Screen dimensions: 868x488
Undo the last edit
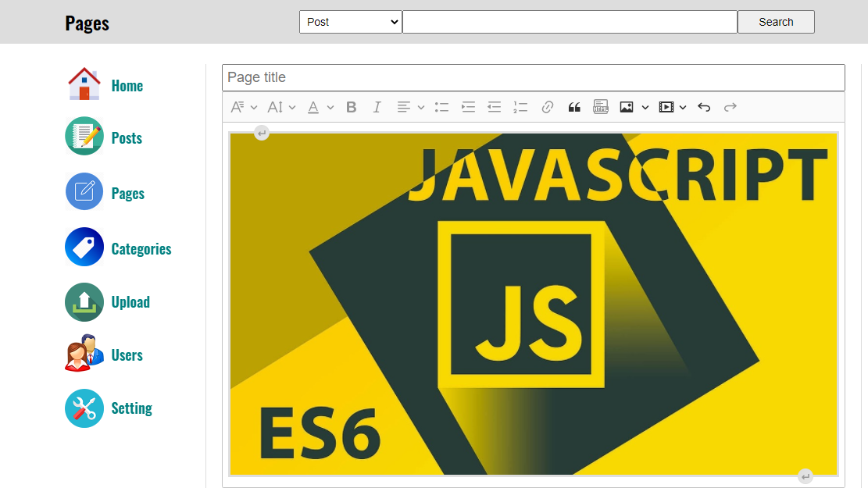coord(704,107)
